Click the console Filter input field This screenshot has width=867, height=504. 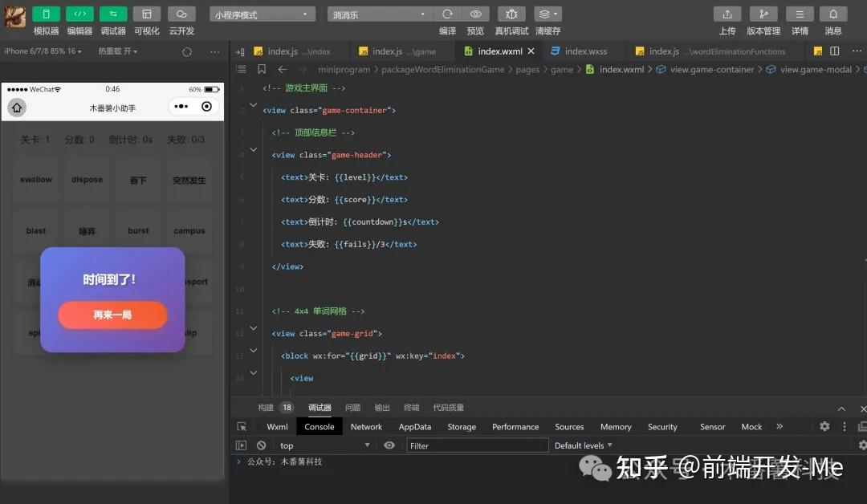[x=477, y=445]
